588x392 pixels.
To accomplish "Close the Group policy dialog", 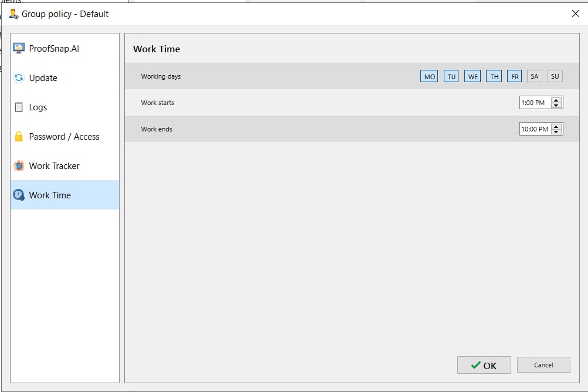I will coord(575,13).
